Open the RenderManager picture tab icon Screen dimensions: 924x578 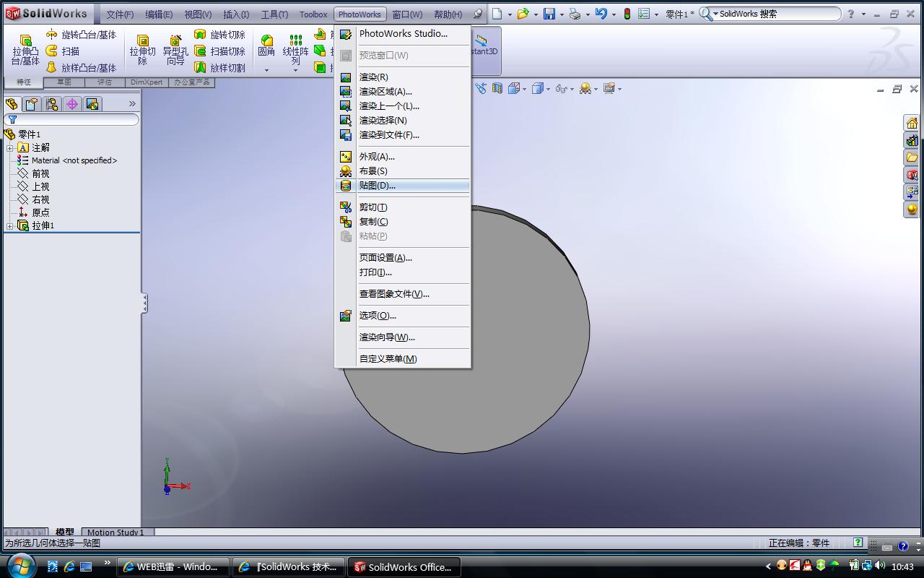[92, 104]
